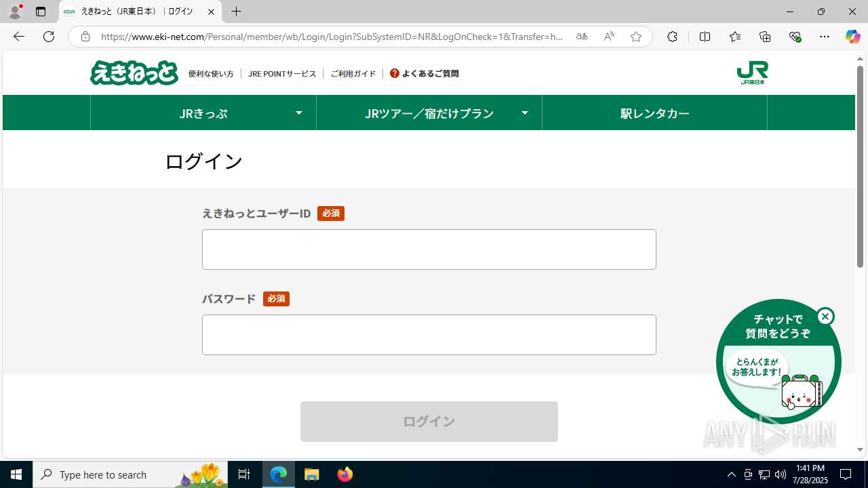Viewport: 868px width, 488px height.
Task: Open the とらんくま chat assistant
Action: tap(778, 363)
